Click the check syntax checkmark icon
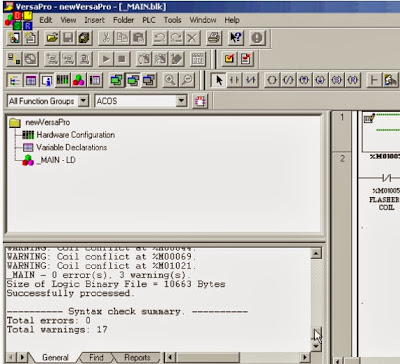Image resolution: width=400 pixels, height=364 pixels. pos(229,59)
